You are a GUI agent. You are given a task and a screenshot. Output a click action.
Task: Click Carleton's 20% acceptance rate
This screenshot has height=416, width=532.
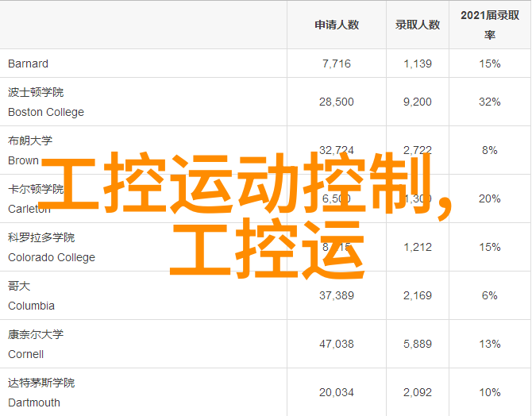coord(490,198)
